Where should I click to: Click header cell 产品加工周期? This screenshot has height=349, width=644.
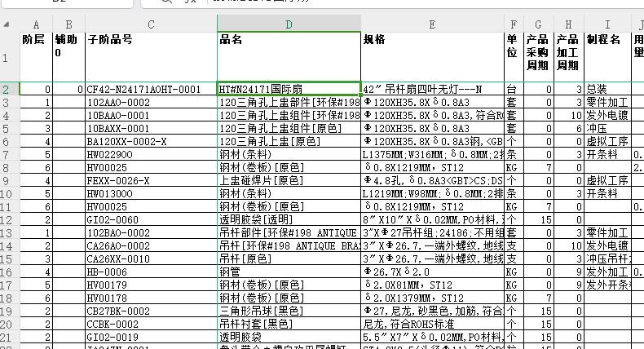(569, 57)
